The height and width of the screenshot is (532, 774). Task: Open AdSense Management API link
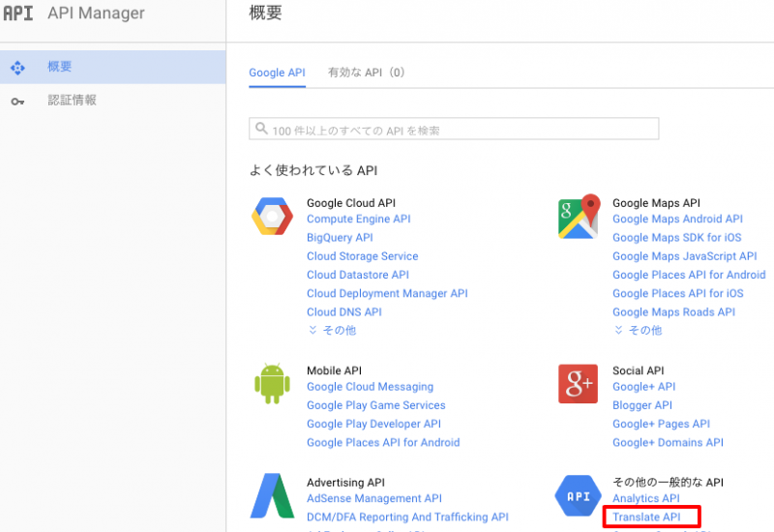coord(374,499)
